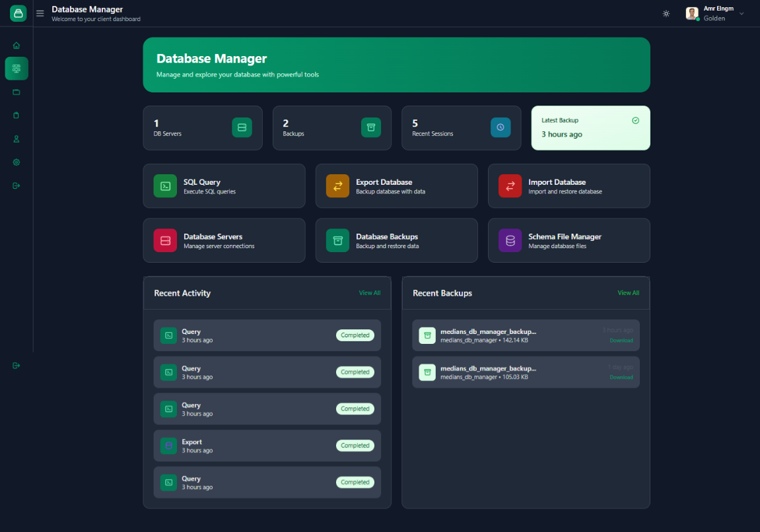This screenshot has height=532, width=760.
Task: Click the DB Servers stat icon
Action: pyautogui.click(x=242, y=127)
